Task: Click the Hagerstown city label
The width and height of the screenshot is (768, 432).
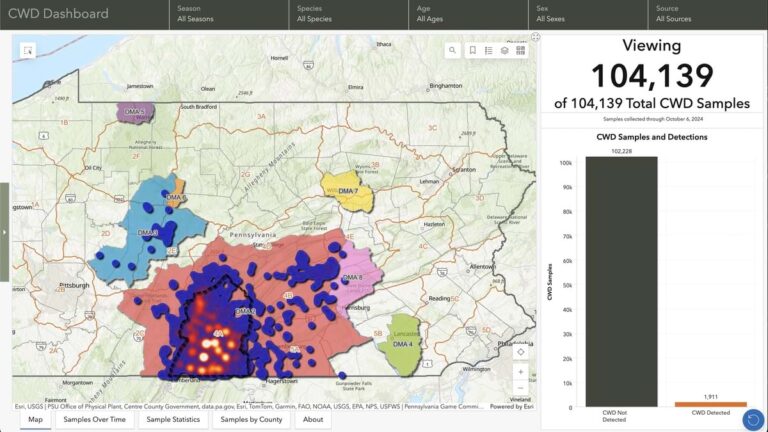Action: coord(282,381)
